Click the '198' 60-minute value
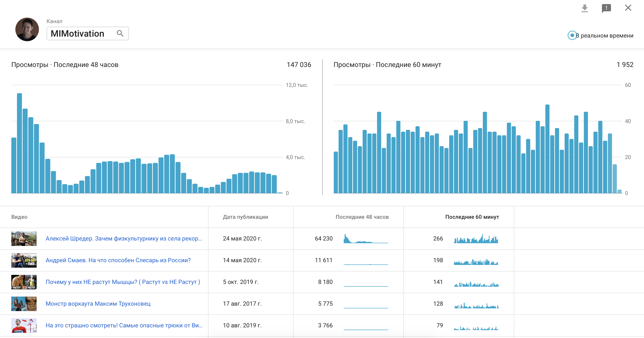 pos(438,260)
